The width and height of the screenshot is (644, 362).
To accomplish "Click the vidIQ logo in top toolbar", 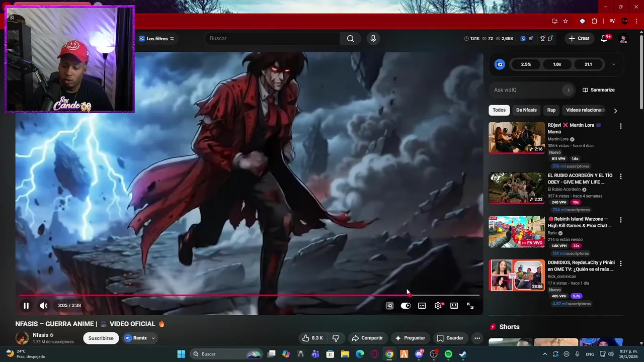I will [x=523, y=39].
